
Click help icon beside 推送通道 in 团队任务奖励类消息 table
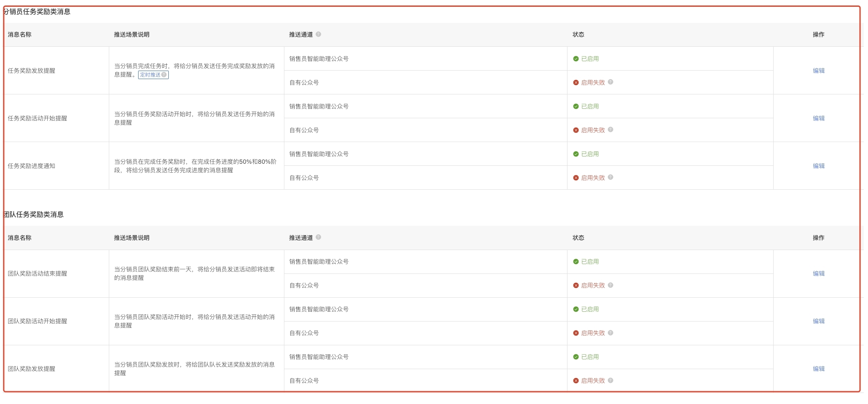[318, 237]
